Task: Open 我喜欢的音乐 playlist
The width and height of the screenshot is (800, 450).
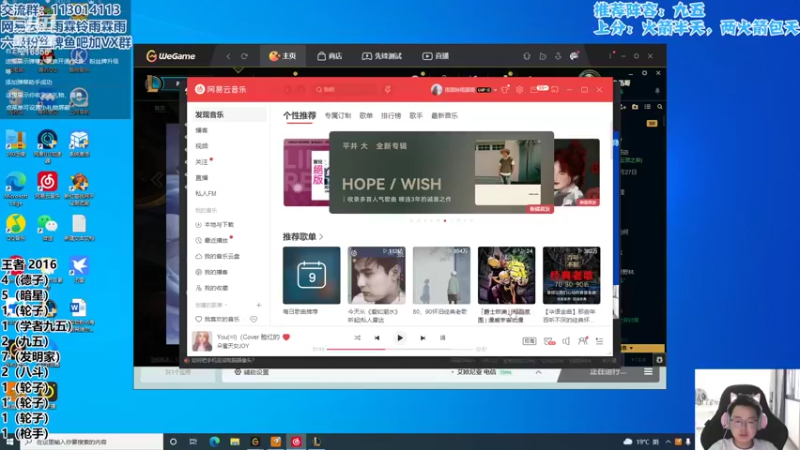Action: tap(218, 319)
